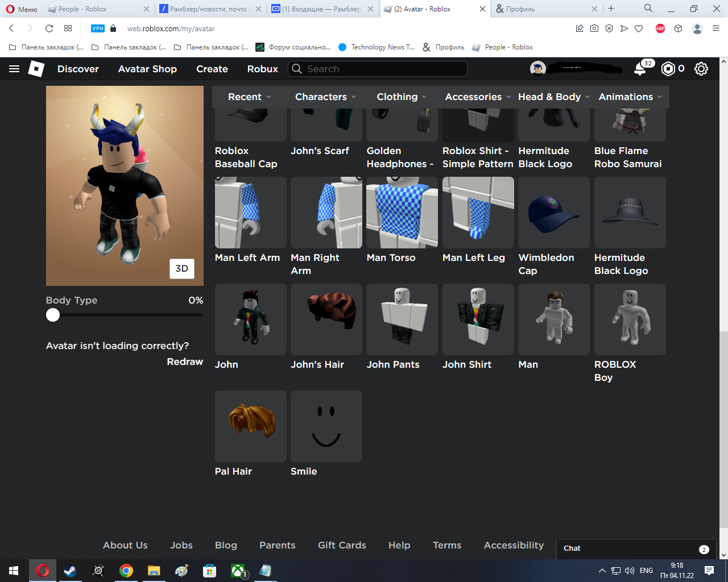Click the Roblox logo home icon

click(x=36, y=69)
